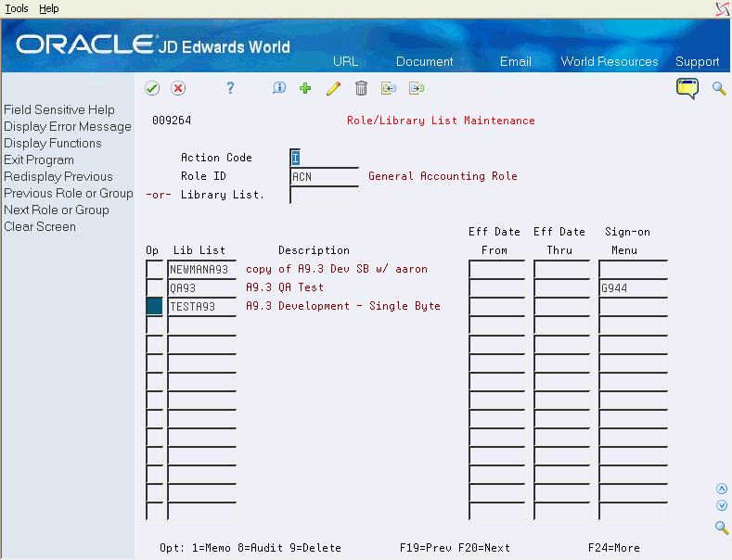This screenshot has height=560, width=732.
Task: Click the trash can Delete icon
Action: [x=361, y=88]
